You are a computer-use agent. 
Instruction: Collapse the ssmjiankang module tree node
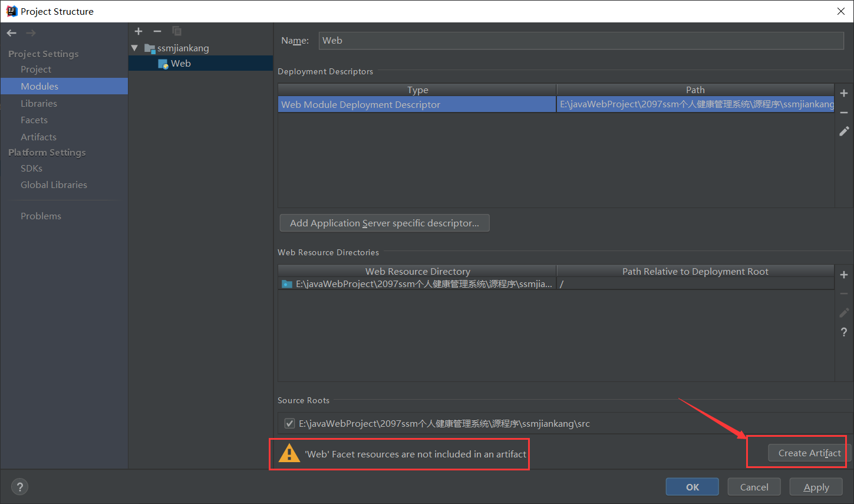tap(135, 48)
